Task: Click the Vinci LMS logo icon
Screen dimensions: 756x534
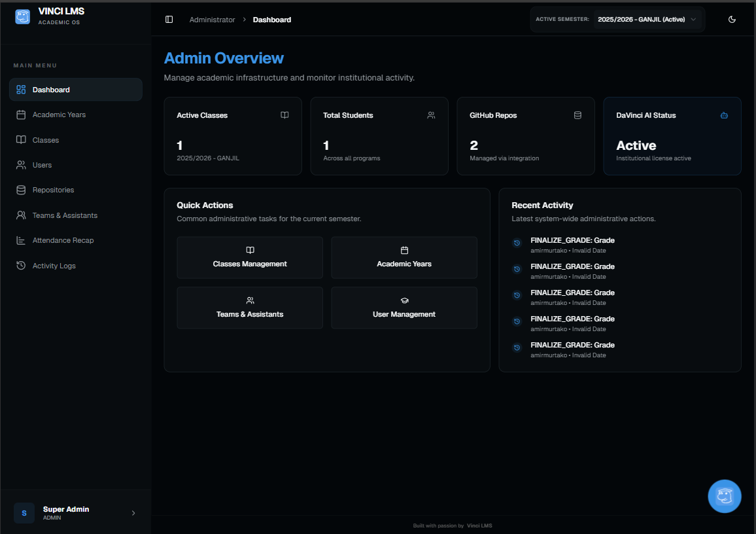Action: pos(23,16)
